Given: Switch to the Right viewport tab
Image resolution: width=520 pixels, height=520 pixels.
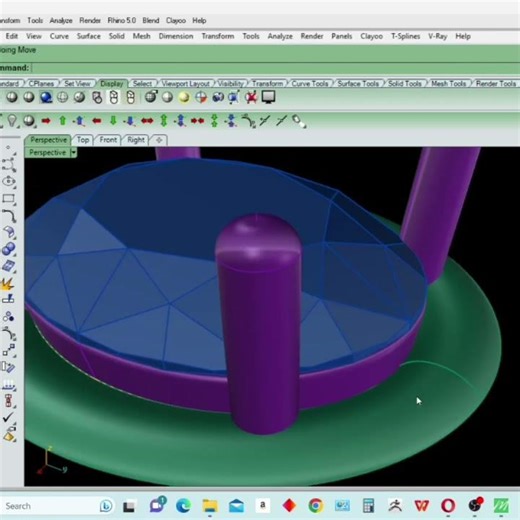Looking at the screenshot, I should pos(136,140).
